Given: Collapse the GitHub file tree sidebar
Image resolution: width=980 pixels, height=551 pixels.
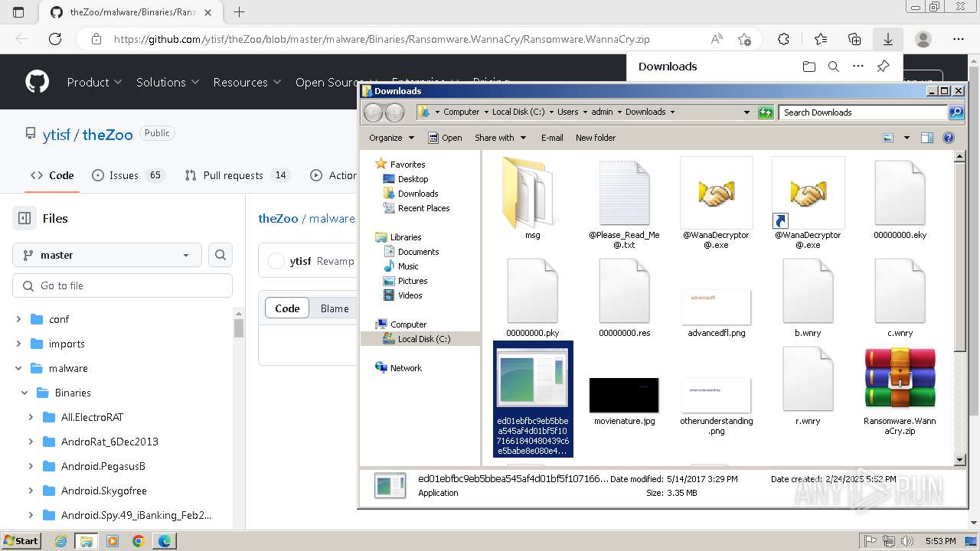Looking at the screenshot, I should [x=24, y=218].
